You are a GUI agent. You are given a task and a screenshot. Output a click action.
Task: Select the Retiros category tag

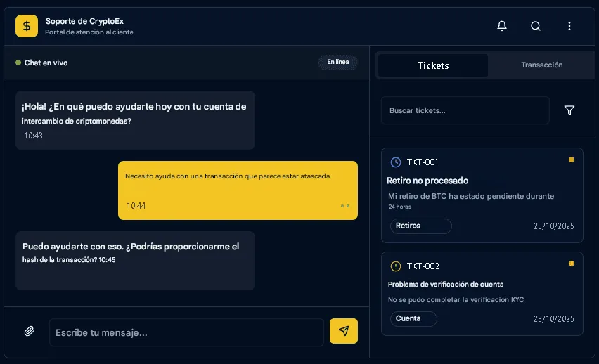click(x=420, y=226)
